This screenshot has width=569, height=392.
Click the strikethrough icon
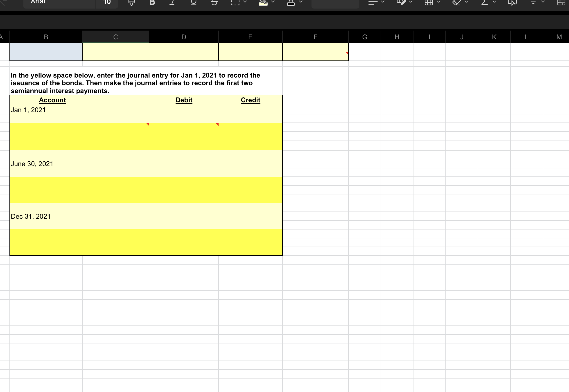coord(214,2)
